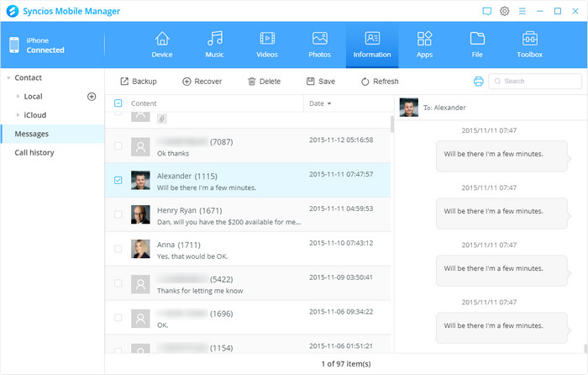
Task: Click 'To: Alexander' recipient label
Action: point(444,108)
